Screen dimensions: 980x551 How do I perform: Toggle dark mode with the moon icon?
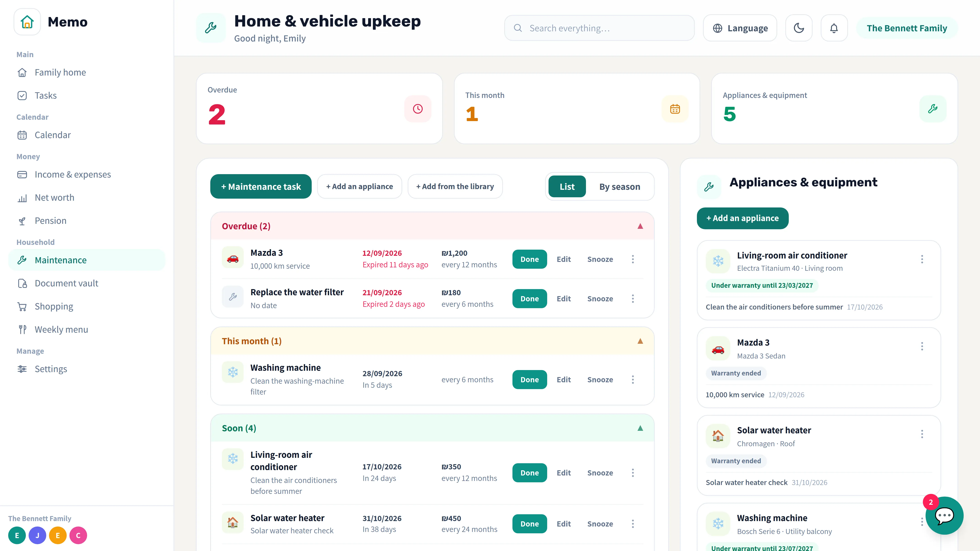click(x=799, y=28)
